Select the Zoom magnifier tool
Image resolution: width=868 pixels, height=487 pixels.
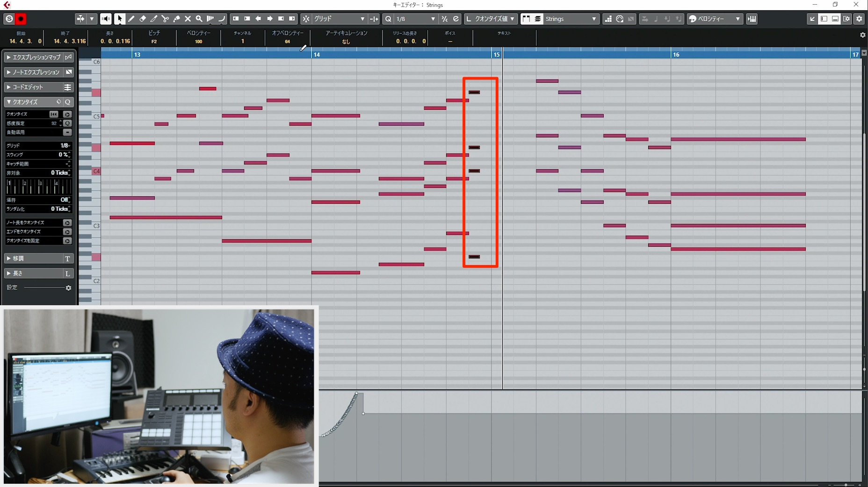tap(199, 19)
